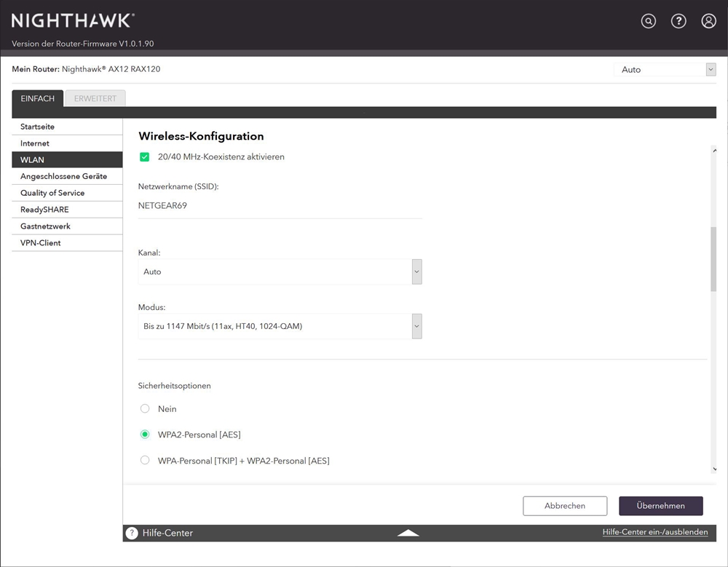728x567 pixels.
Task: Click the Netzwerkname (SSID) text field
Action: click(x=280, y=206)
